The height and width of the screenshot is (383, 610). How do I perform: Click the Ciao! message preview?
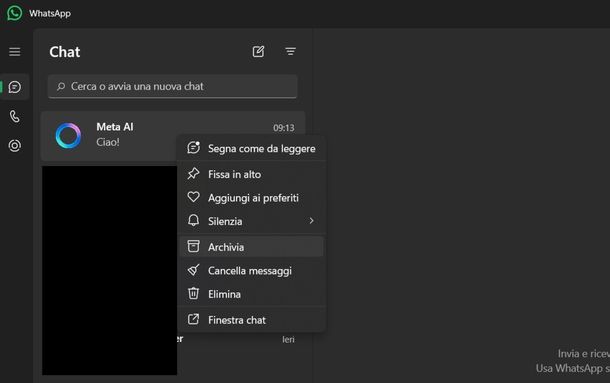108,142
